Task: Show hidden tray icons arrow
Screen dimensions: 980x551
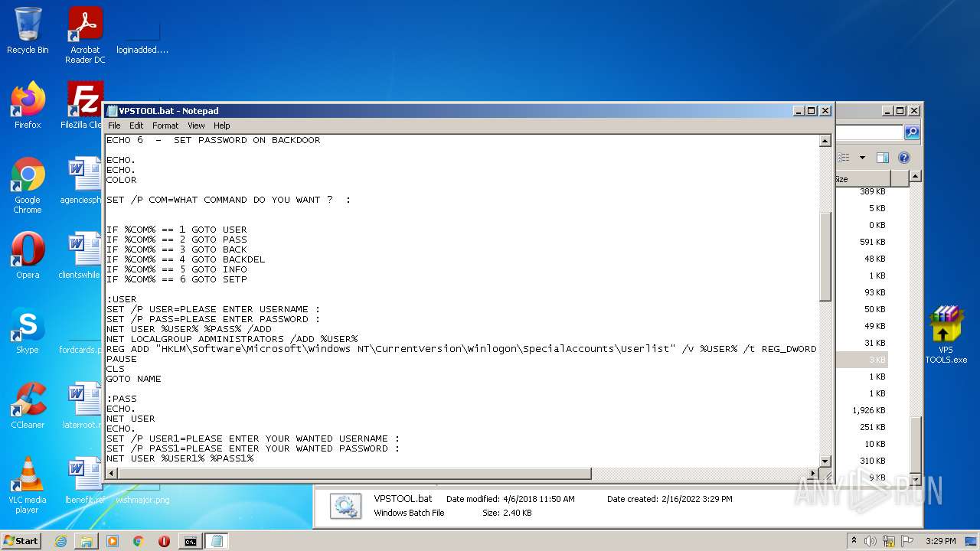Action: [x=854, y=541]
